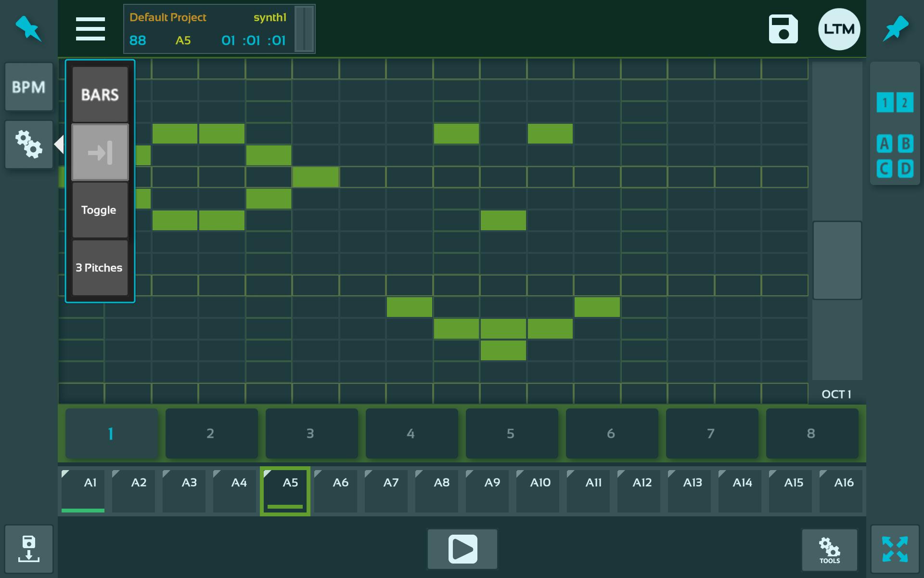Click the lowest green note in the grid

(503, 350)
